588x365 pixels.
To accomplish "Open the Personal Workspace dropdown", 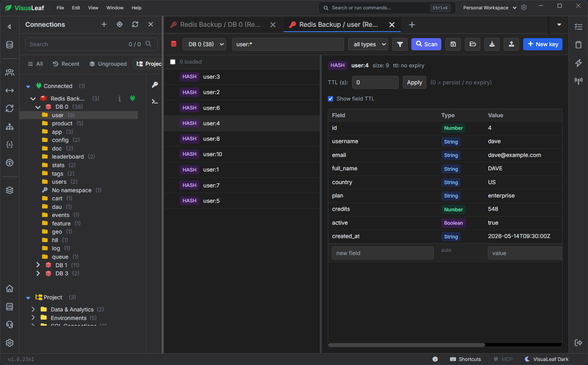I will click(490, 8).
